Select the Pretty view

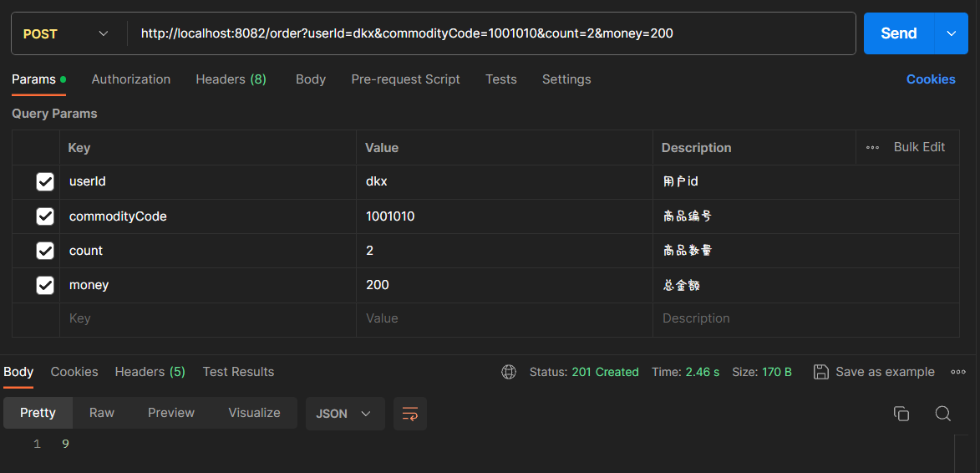point(38,413)
